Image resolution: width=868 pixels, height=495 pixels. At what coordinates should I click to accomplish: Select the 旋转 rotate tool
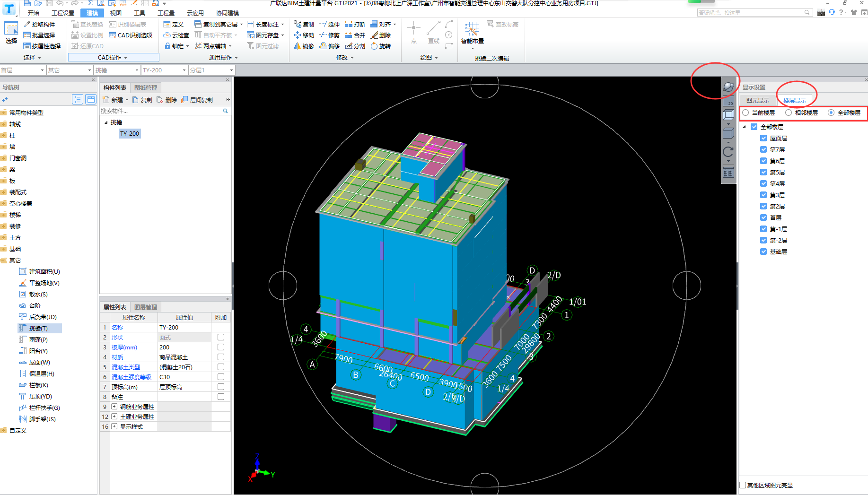[381, 46]
